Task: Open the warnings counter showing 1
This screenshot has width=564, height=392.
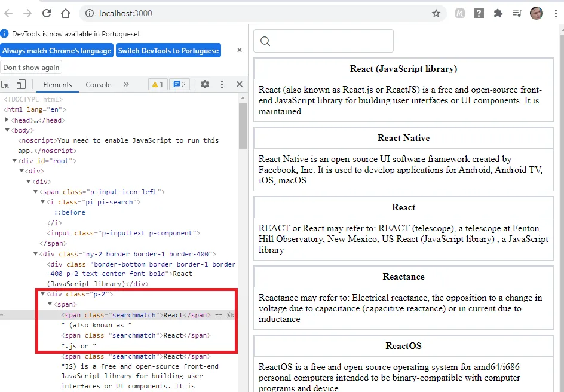Action: (158, 84)
